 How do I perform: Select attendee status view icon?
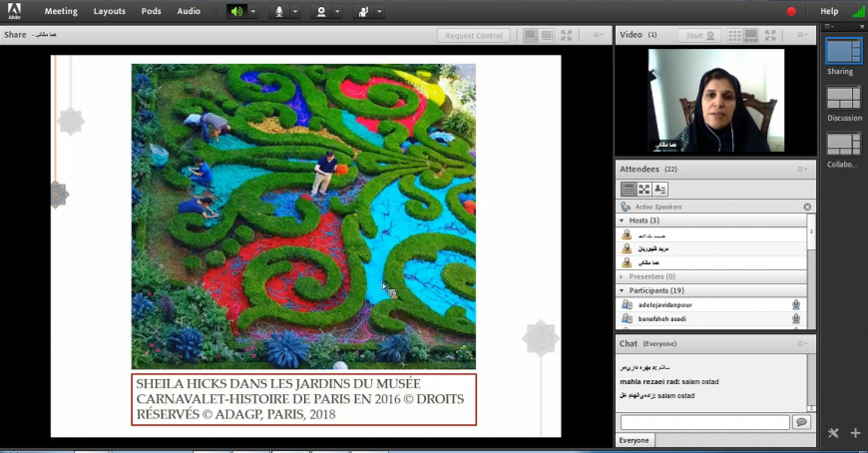point(660,189)
